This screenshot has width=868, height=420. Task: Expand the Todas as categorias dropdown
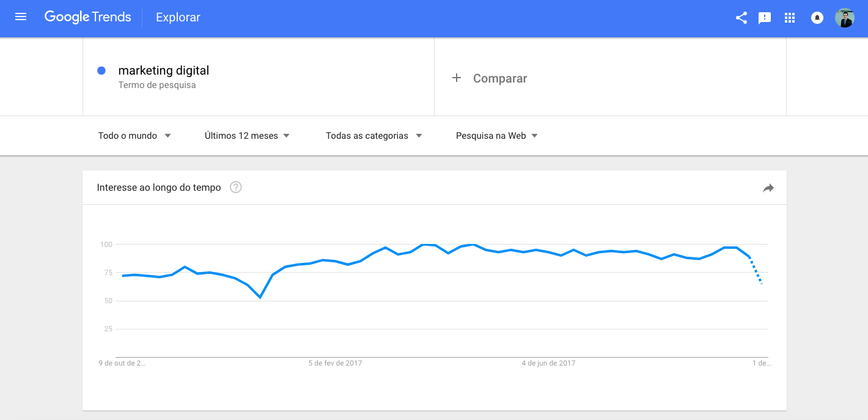tap(373, 136)
